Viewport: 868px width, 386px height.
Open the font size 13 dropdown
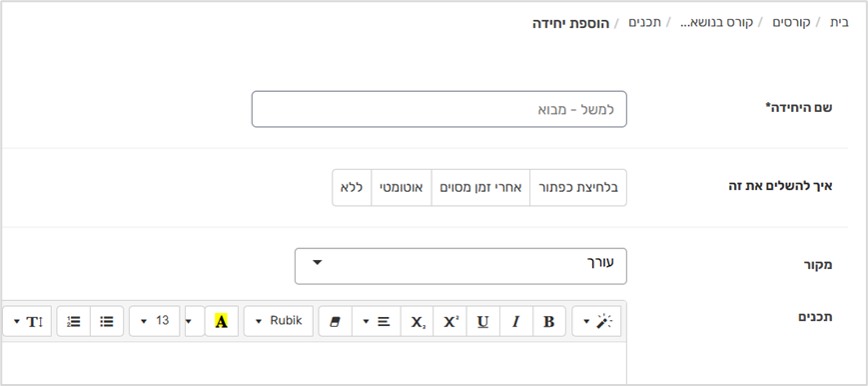pos(155,321)
